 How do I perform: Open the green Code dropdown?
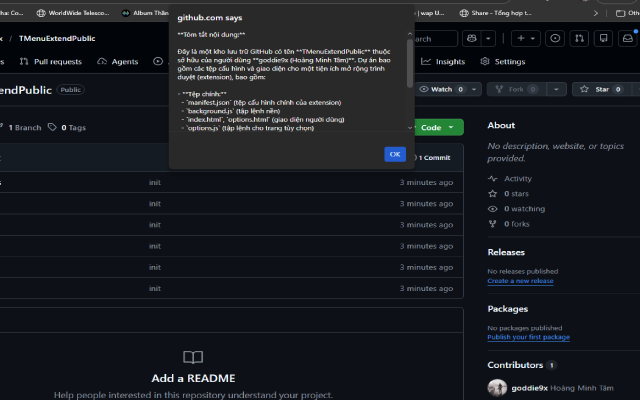[439, 127]
